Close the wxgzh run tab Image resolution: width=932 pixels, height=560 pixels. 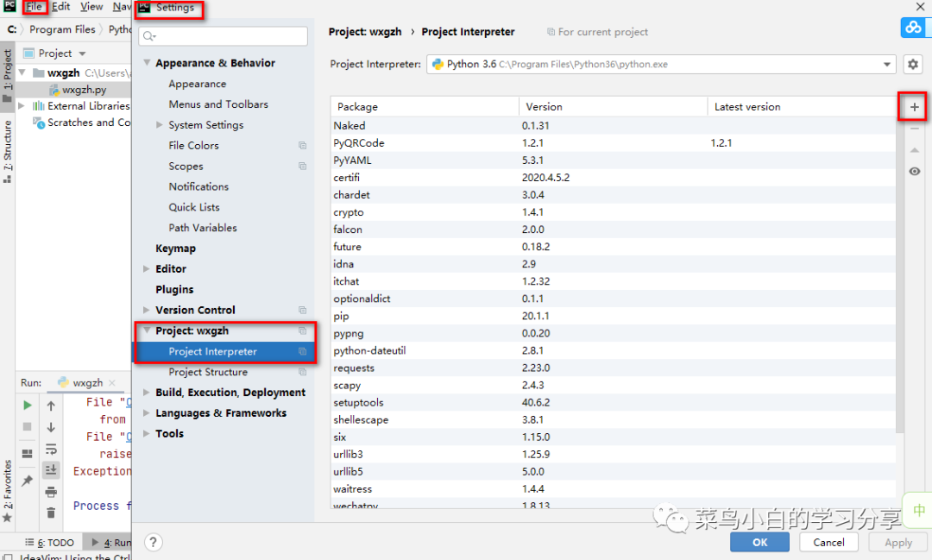tap(112, 383)
